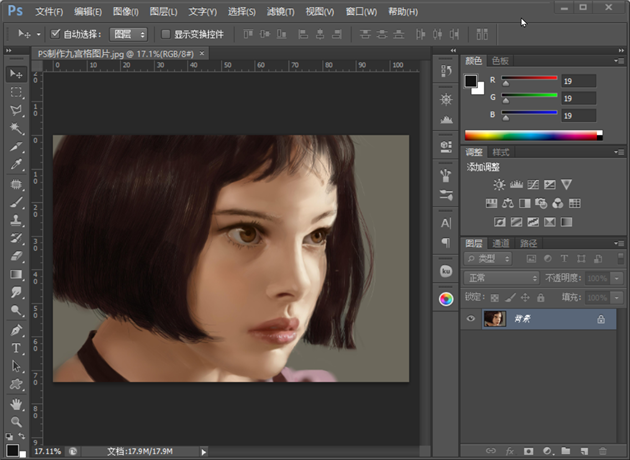Create a new layer group
Image resolution: width=630 pixels, height=460 pixels.
[x=566, y=451]
